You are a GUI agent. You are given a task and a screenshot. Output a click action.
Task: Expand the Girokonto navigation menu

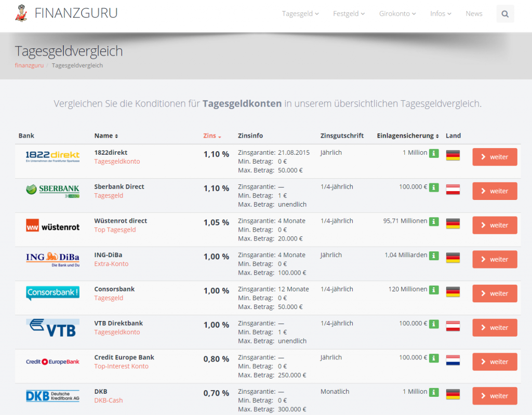click(x=397, y=14)
